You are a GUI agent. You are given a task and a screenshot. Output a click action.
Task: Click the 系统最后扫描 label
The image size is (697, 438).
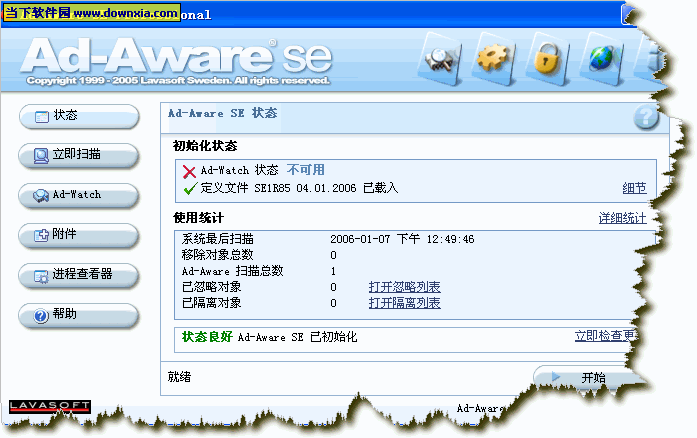click(x=217, y=239)
